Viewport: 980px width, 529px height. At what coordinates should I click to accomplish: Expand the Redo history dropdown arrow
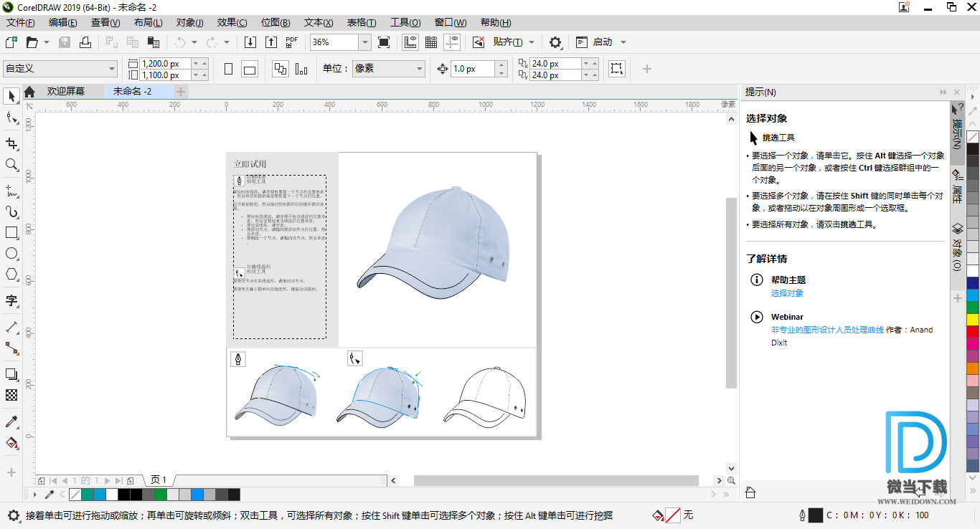coord(227,42)
